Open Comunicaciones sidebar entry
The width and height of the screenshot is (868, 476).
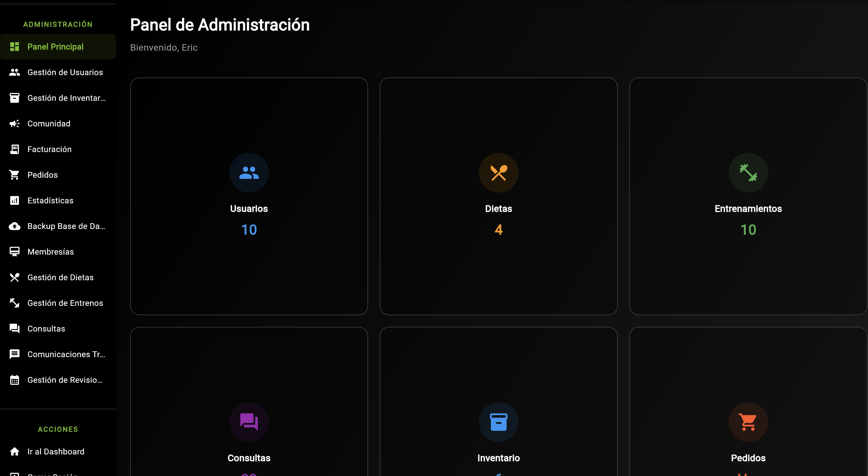click(x=66, y=354)
